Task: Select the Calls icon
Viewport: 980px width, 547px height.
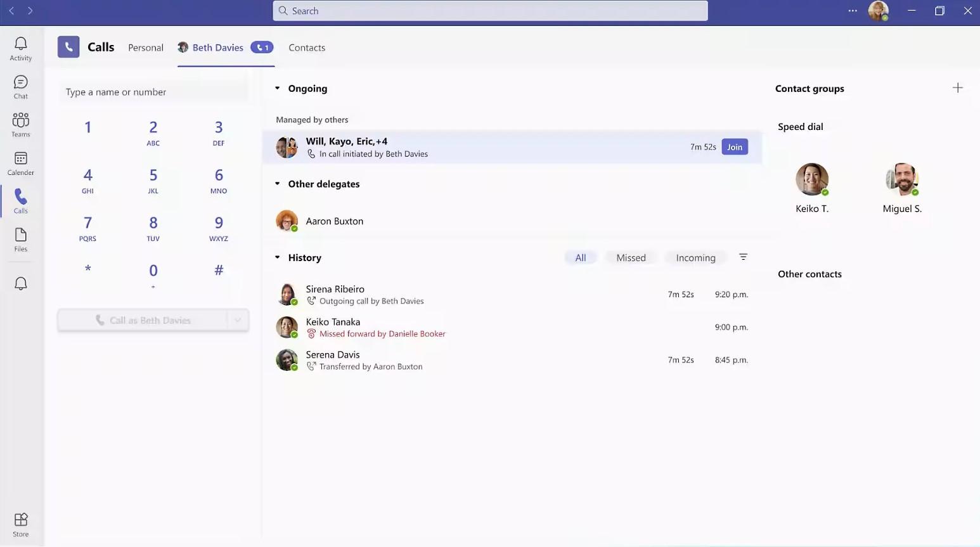Action: point(20,200)
